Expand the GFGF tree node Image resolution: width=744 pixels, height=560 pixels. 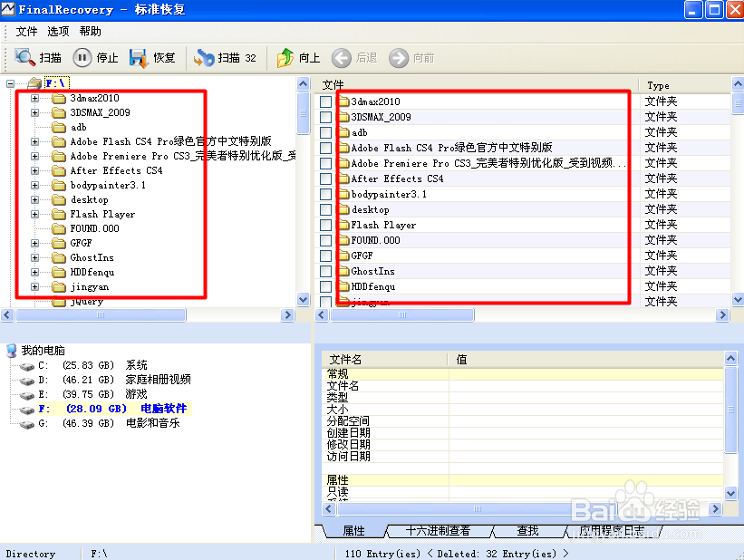point(34,243)
